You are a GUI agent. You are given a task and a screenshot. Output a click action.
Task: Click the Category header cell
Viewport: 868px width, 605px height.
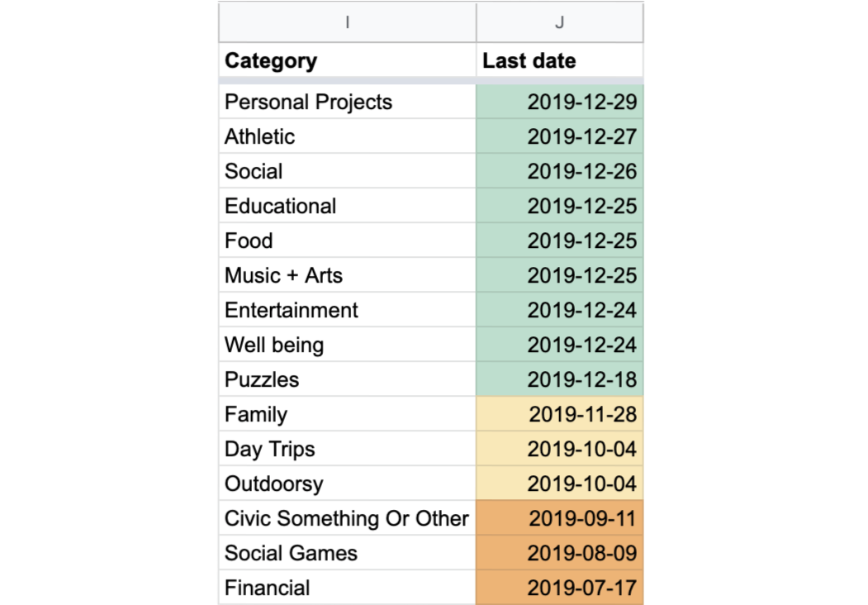(347, 60)
